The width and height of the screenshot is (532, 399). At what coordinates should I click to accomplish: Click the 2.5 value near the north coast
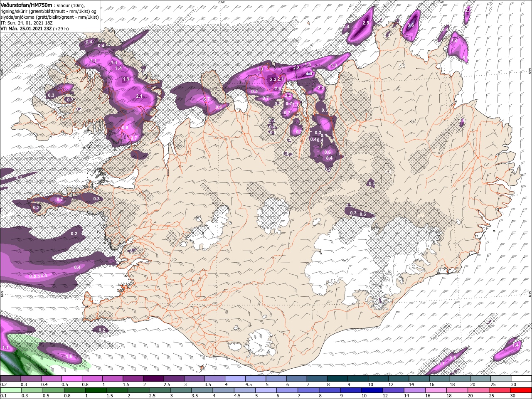pos(366,23)
